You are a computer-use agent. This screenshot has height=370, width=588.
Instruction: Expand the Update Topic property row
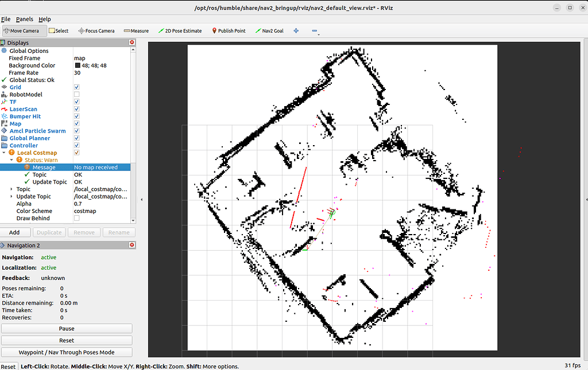[11, 197]
